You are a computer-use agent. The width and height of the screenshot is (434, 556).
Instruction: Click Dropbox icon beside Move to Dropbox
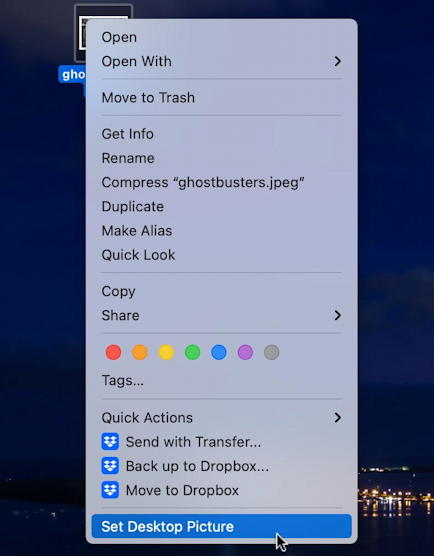110,490
